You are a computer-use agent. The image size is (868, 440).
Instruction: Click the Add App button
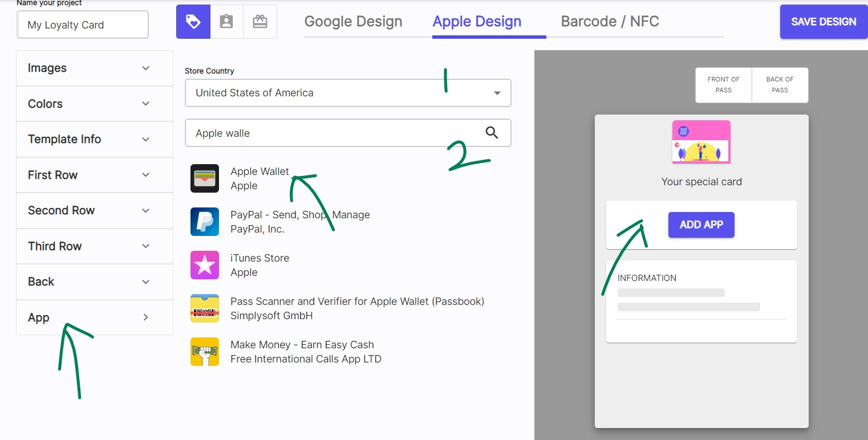point(701,225)
